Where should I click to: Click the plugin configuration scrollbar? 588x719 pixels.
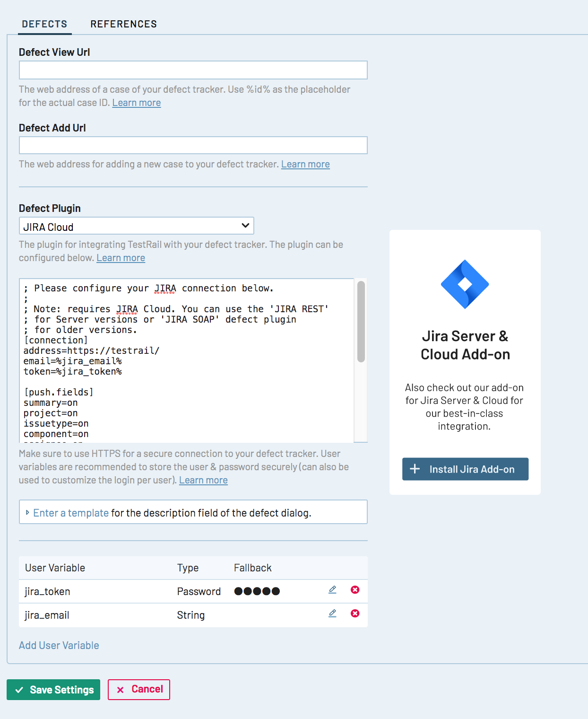coord(361,322)
